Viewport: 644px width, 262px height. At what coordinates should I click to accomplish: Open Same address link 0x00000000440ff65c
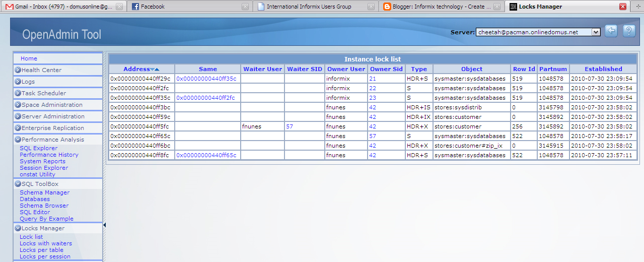206,155
